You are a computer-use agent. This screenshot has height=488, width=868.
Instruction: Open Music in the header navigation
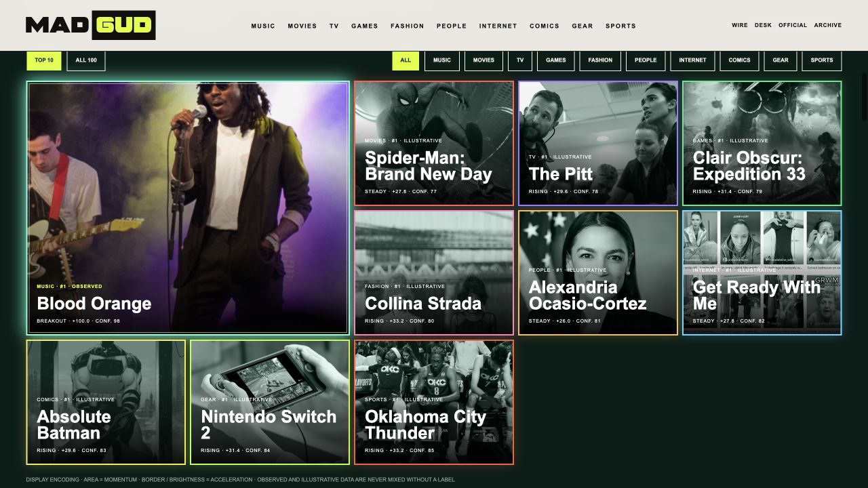tap(263, 26)
